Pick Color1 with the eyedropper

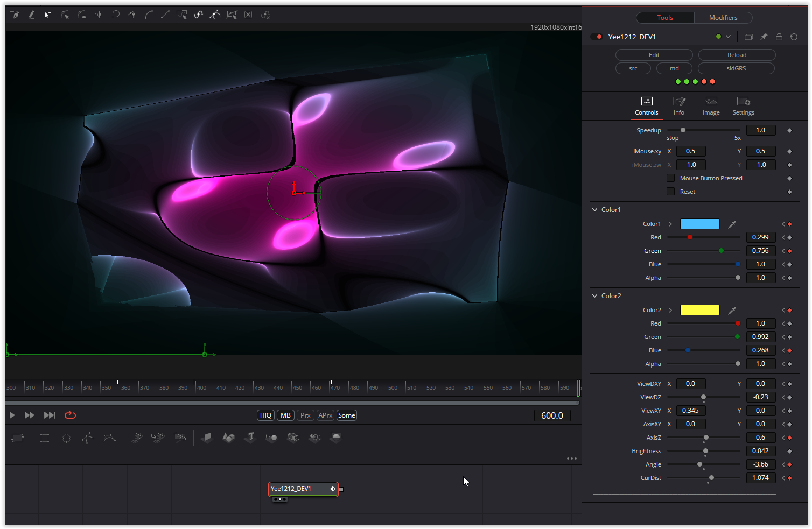[732, 224]
